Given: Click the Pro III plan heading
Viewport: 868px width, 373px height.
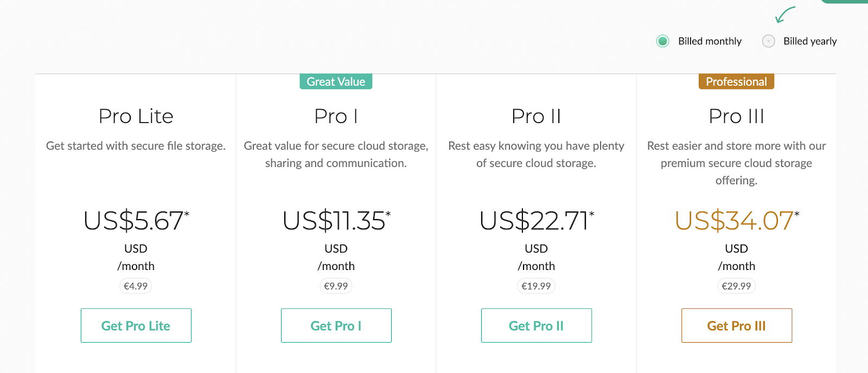Looking at the screenshot, I should 736,117.
